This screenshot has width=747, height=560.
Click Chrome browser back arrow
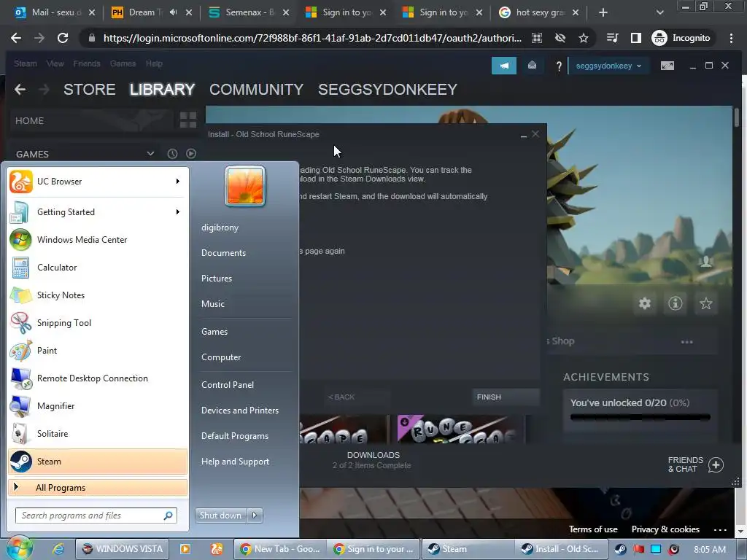tap(16, 38)
